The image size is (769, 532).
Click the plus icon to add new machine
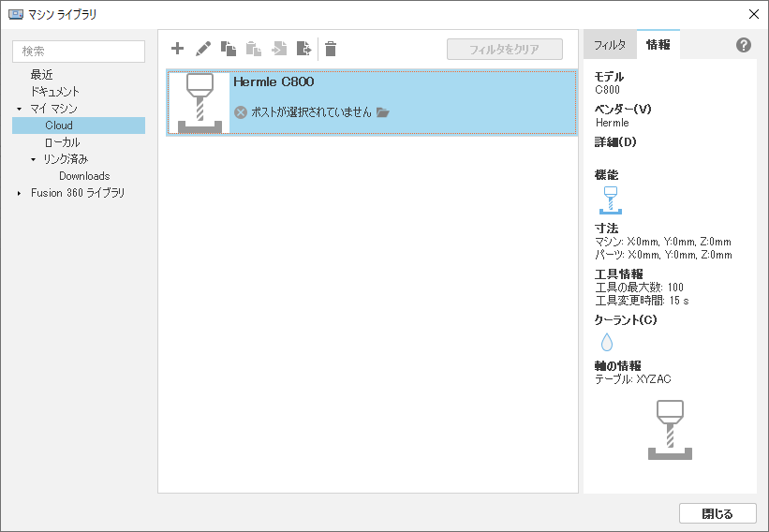[x=178, y=49]
